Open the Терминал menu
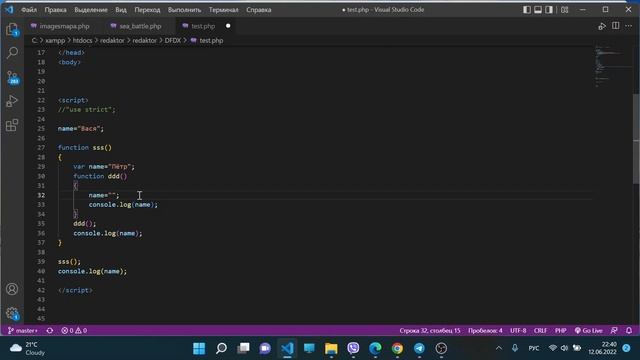The height and width of the screenshot is (360, 640). [224, 9]
